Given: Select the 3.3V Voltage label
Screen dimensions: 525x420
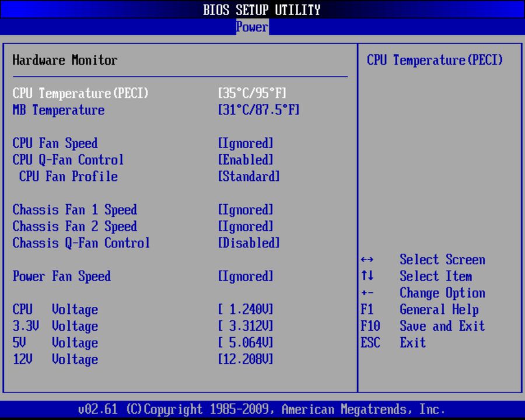Looking at the screenshot, I should click(x=55, y=326).
